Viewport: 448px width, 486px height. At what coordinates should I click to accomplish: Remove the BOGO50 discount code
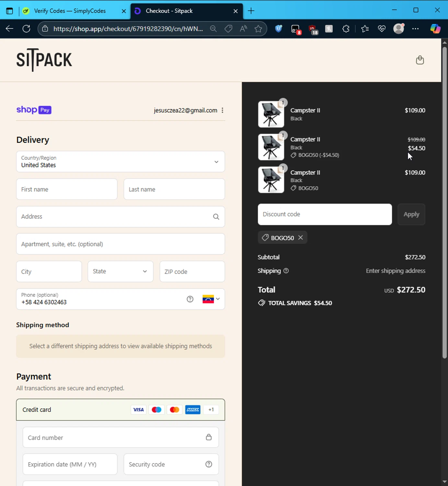[301, 237]
